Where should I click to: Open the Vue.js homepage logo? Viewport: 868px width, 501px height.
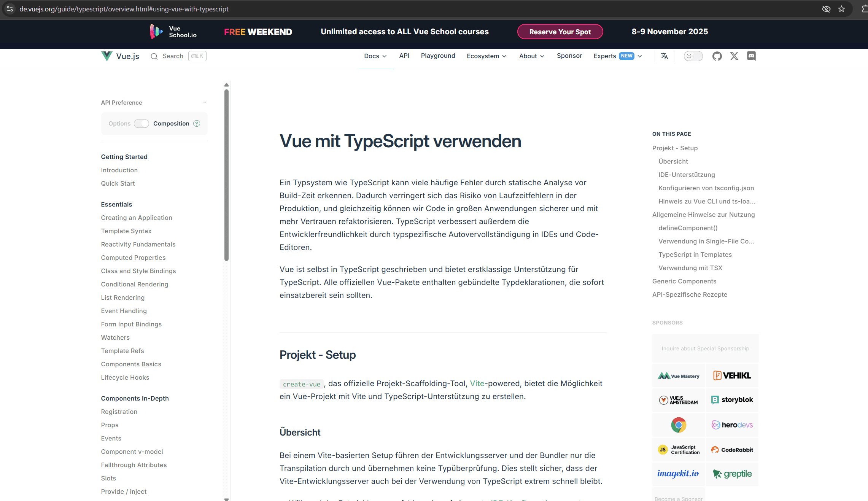click(x=120, y=56)
